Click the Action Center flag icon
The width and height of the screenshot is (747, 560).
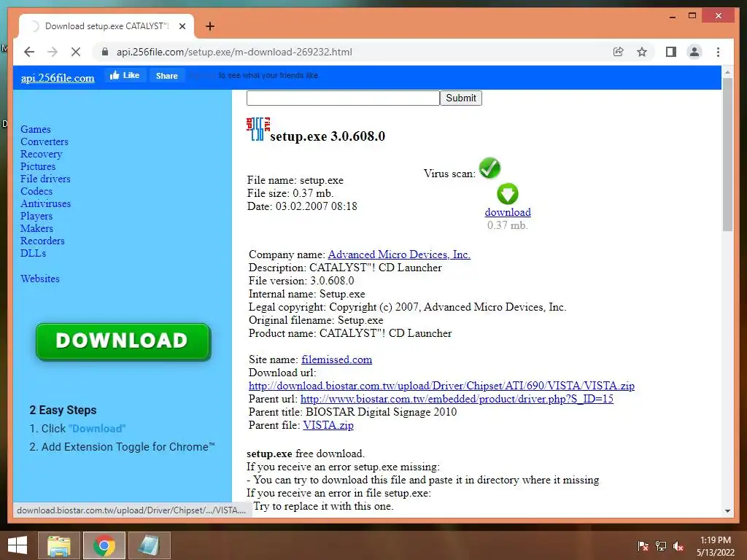643,545
